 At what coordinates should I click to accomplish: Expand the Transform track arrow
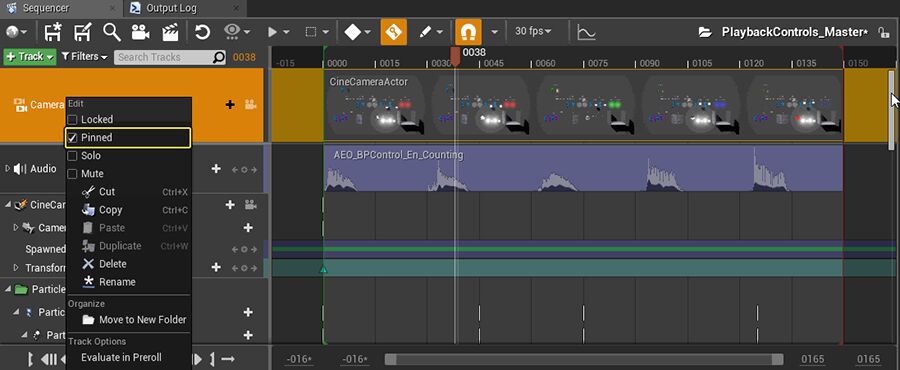[x=15, y=268]
